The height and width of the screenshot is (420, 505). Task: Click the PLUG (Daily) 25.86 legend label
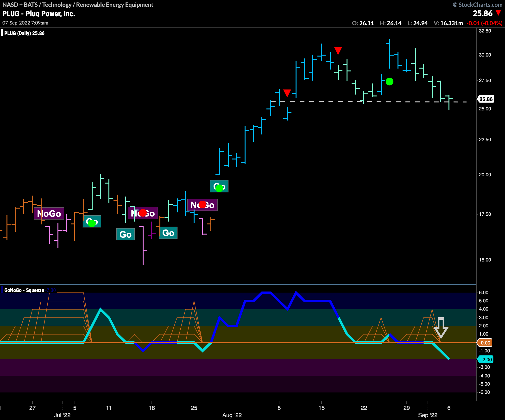point(24,33)
